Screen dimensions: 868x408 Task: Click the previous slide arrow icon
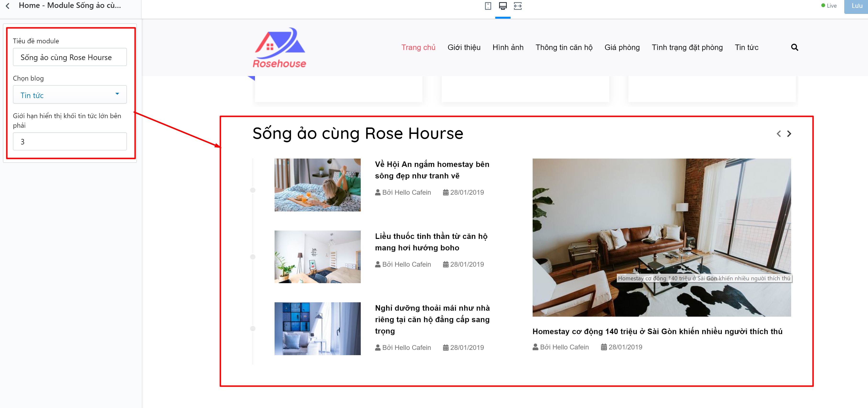779,134
